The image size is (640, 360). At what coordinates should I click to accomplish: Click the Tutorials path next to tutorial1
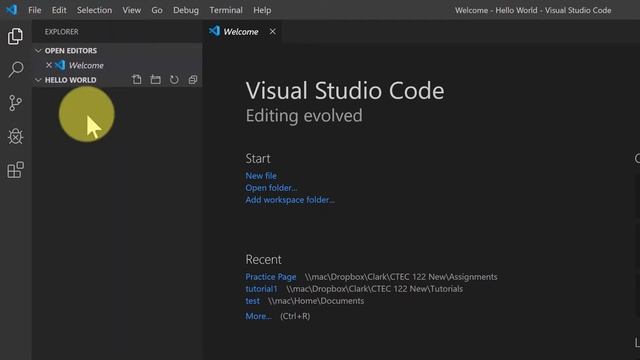(375, 289)
